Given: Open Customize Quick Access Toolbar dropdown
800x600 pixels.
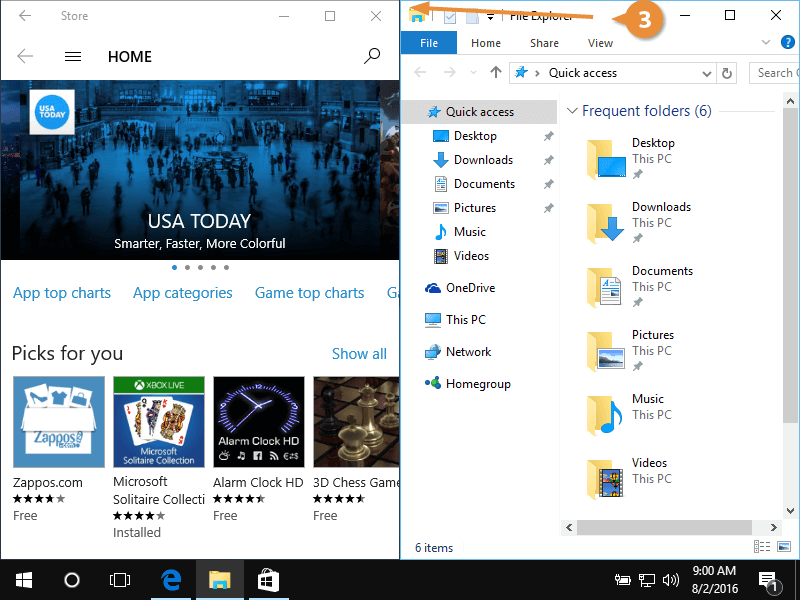Looking at the screenshot, I should pos(490,18).
